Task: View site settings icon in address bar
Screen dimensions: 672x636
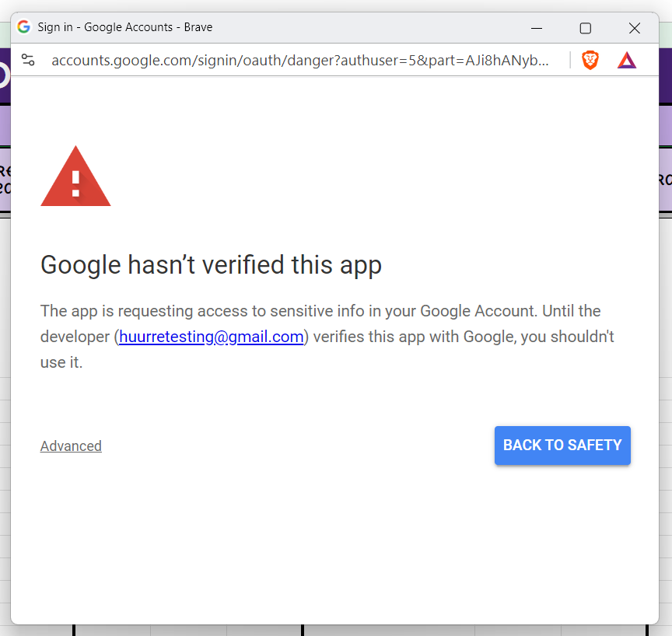Action: tap(28, 60)
